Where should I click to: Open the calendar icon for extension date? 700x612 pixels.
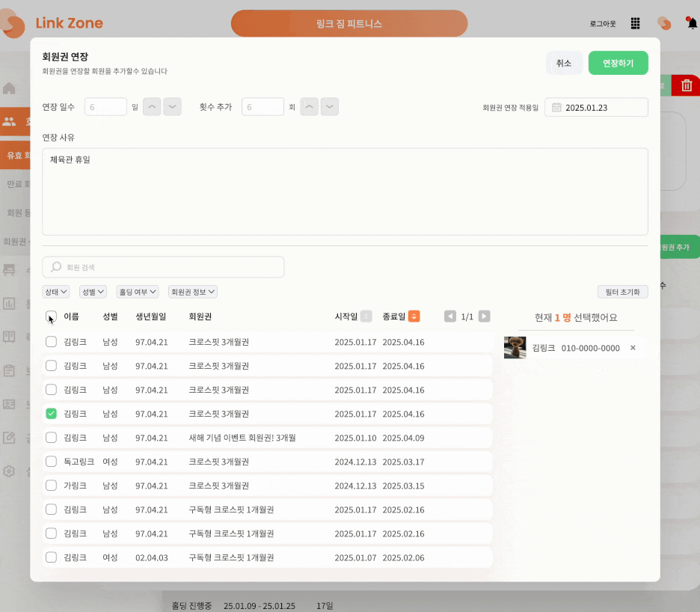coord(556,107)
